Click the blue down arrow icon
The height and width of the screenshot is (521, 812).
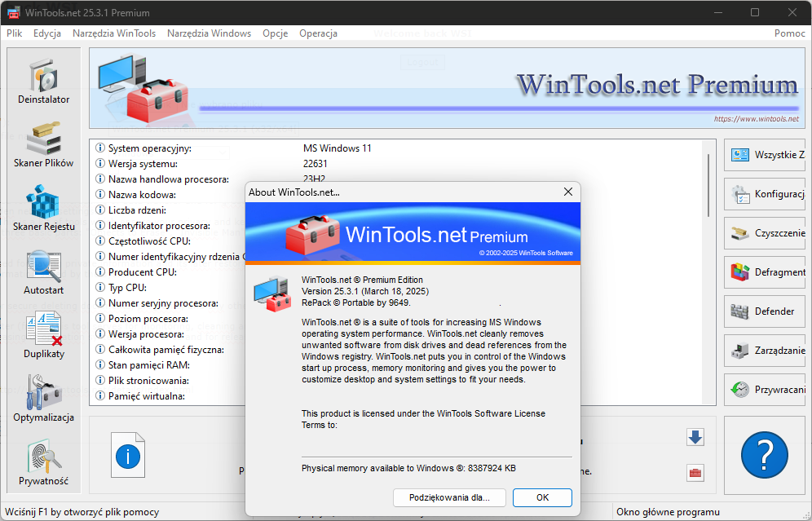(695, 438)
